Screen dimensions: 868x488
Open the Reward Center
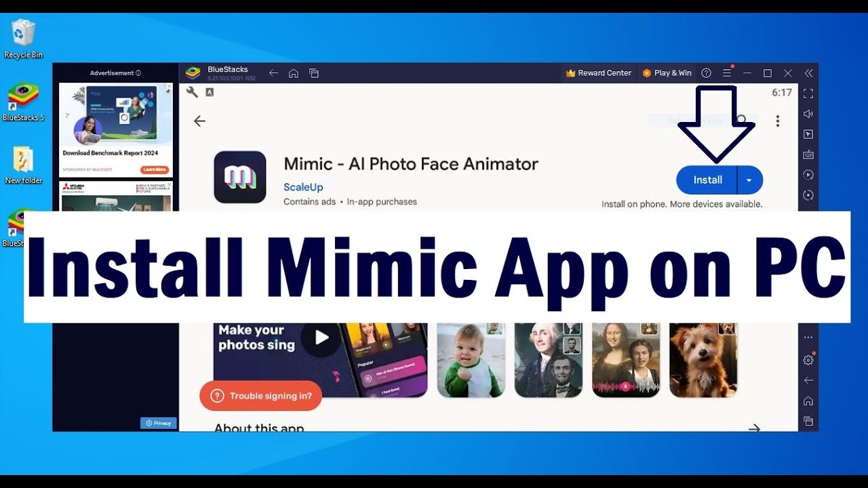(x=599, y=73)
